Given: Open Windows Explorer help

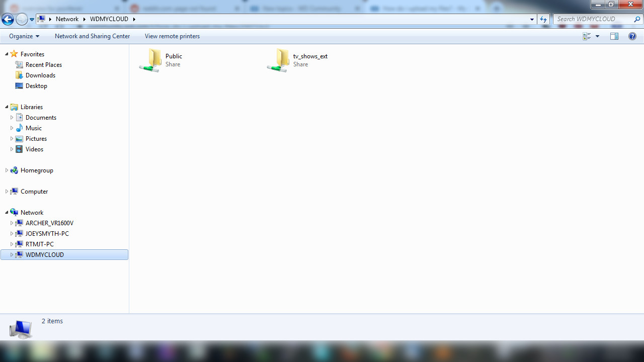Looking at the screenshot, I should pos(632,36).
